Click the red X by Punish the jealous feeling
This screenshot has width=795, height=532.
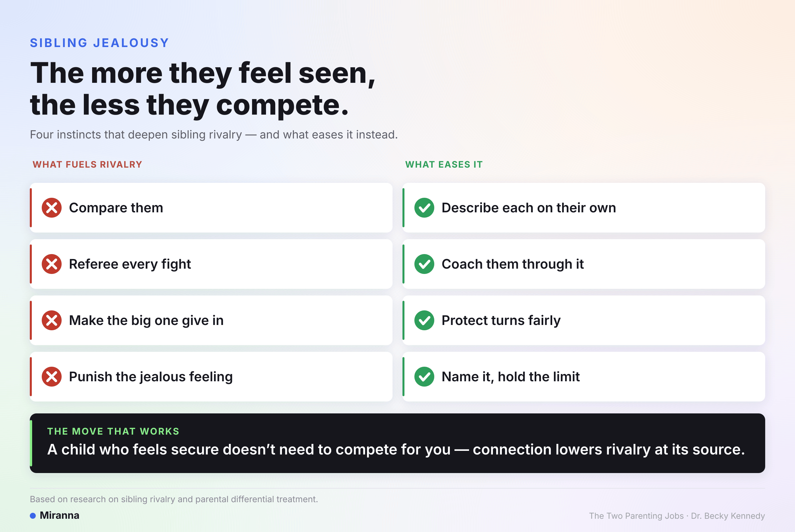tap(52, 377)
